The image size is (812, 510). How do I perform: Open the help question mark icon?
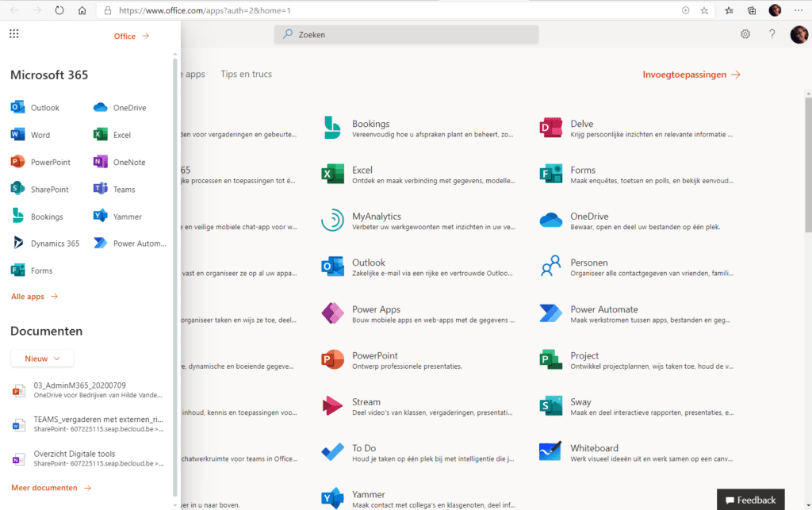tap(772, 34)
